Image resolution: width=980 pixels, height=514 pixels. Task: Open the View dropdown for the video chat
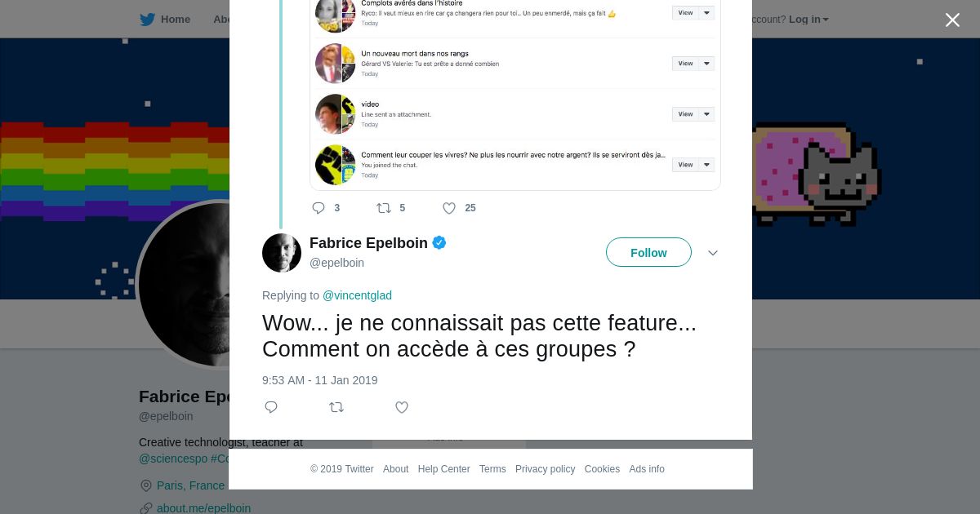(x=693, y=114)
